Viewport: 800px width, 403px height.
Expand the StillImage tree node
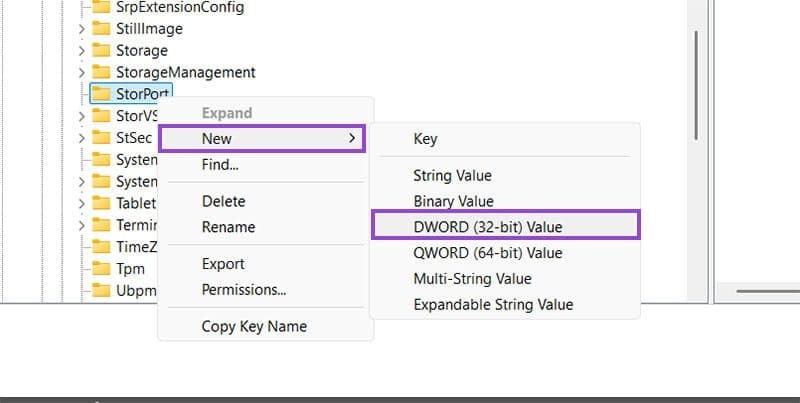coord(82,29)
